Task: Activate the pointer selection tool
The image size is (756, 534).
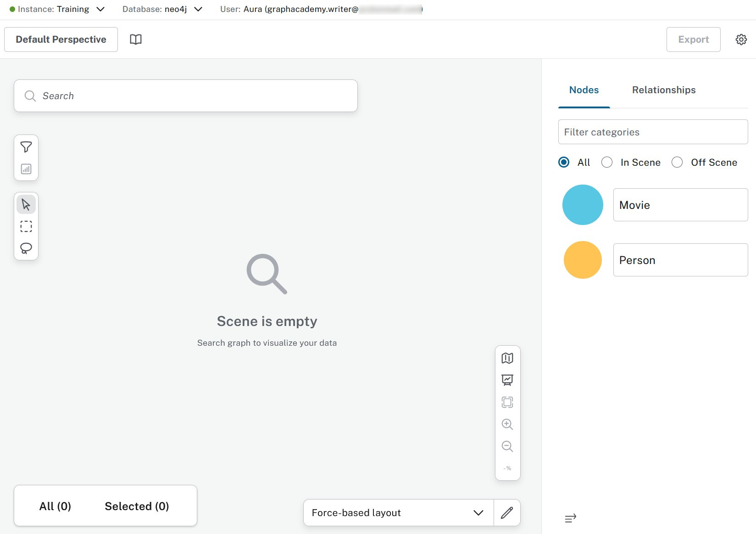Action: [x=26, y=204]
